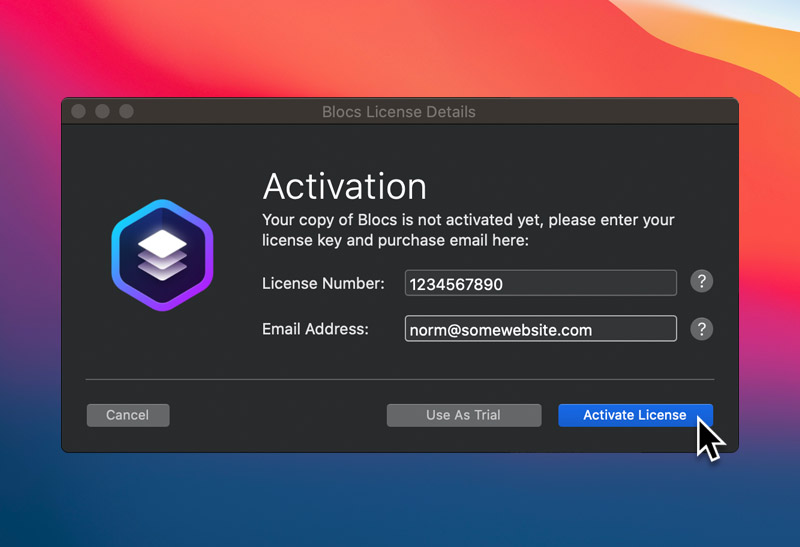
Task: Click the Blocs hexagon app logo
Action: point(162,255)
